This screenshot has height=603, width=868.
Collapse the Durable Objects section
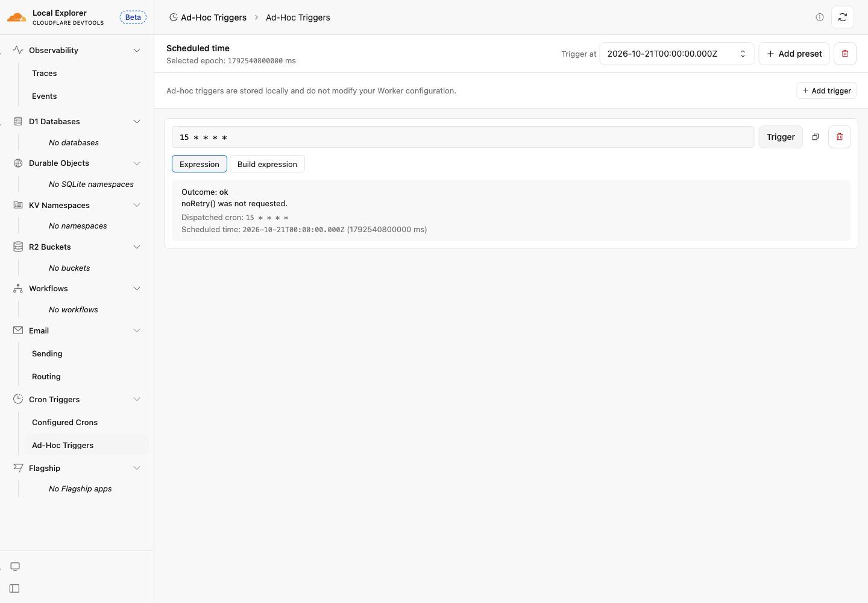pos(137,163)
